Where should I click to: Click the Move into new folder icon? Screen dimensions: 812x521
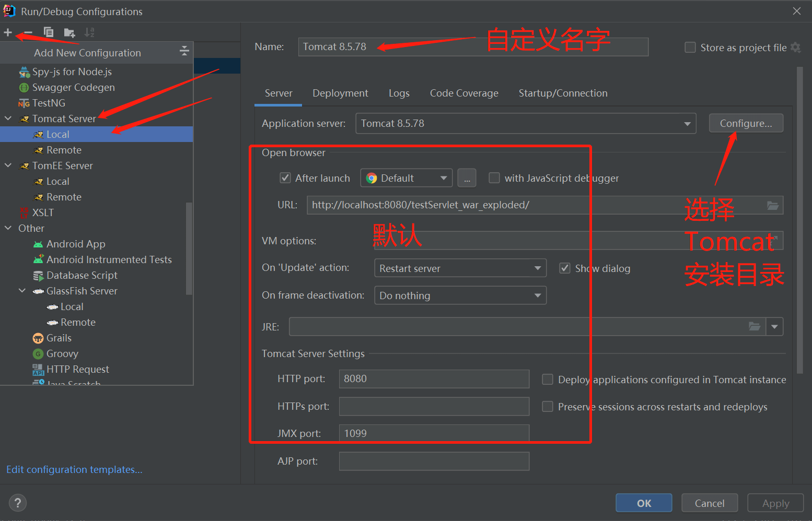69,32
